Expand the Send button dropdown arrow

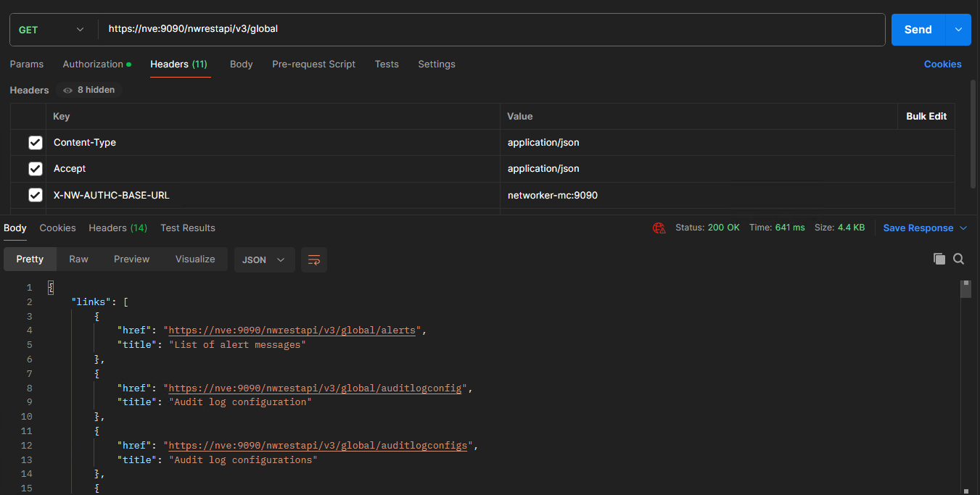click(x=958, y=30)
